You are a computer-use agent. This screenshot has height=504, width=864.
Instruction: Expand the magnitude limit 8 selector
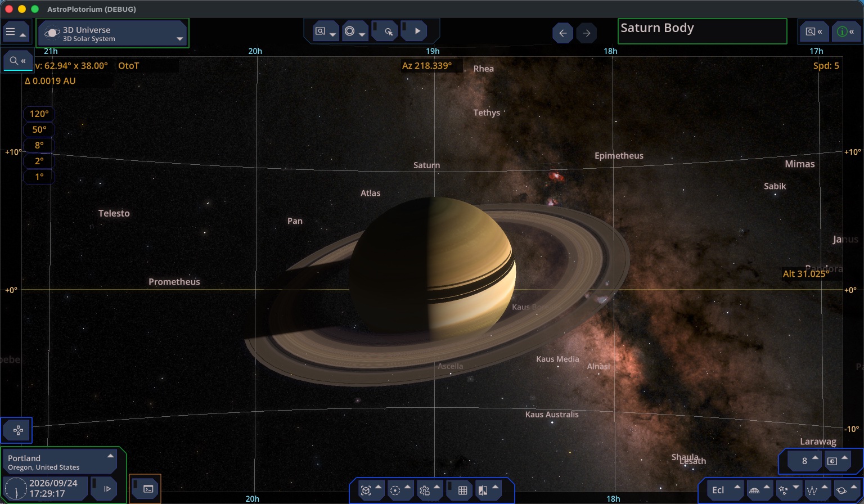coord(804,461)
